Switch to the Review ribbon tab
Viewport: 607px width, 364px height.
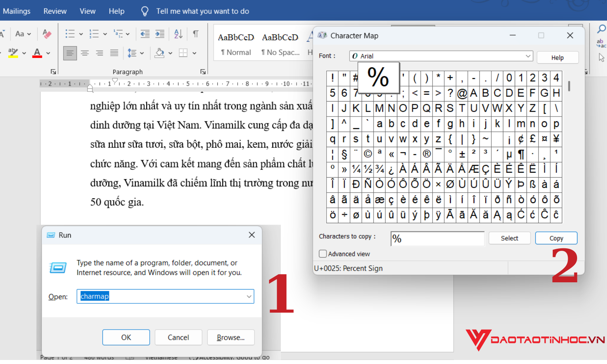point(55,11)
